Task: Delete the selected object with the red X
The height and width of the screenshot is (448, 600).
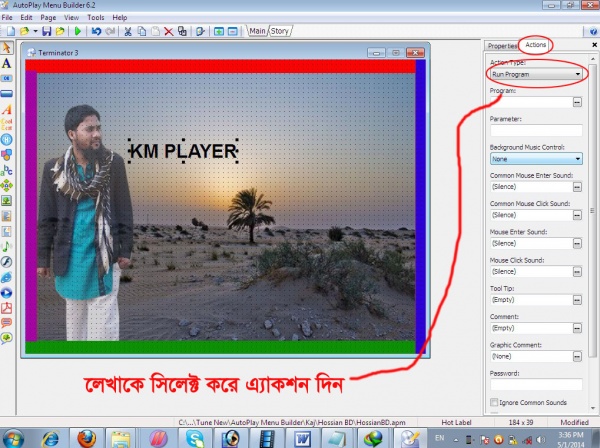Action: [x=168, y=31]
